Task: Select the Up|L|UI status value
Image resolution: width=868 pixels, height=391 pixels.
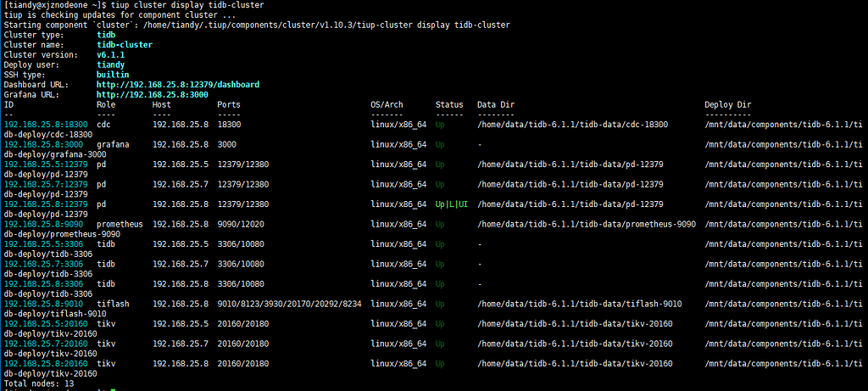Action: click(451, 204)
